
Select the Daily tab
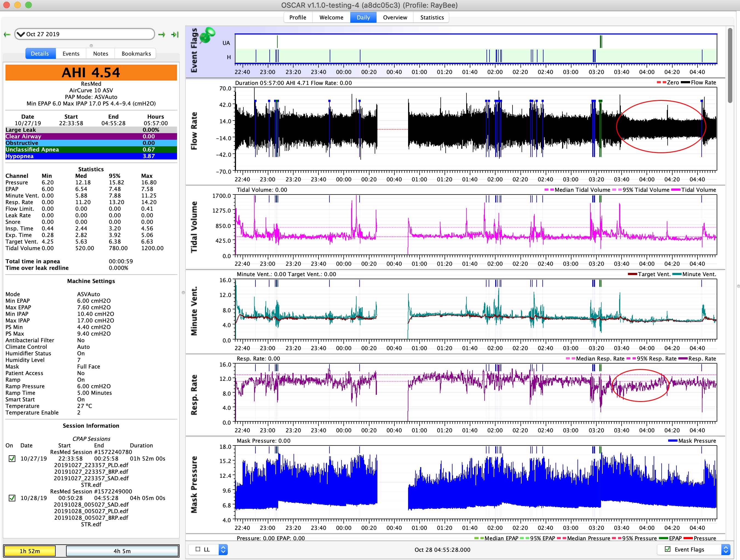coord(363,17)
